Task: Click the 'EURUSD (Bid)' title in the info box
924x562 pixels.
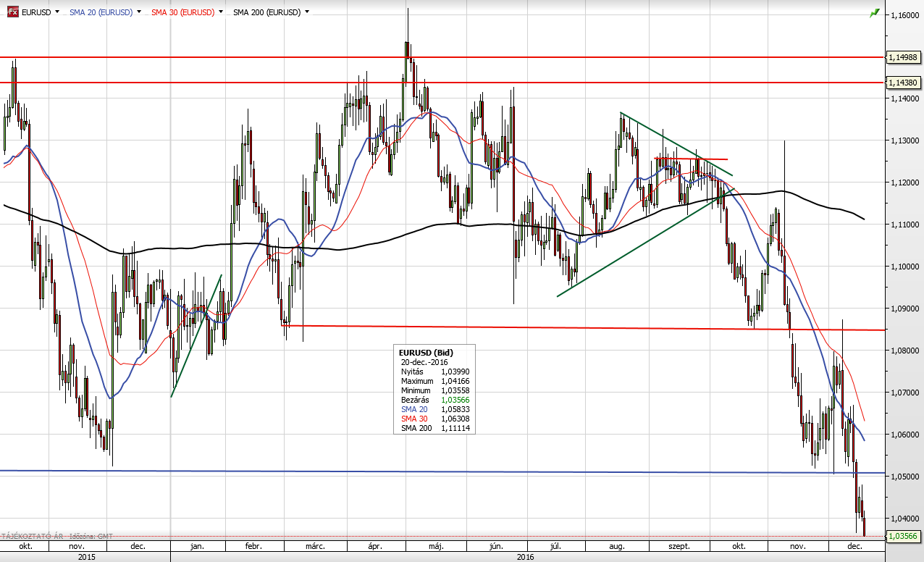Action: coord(426,353)
